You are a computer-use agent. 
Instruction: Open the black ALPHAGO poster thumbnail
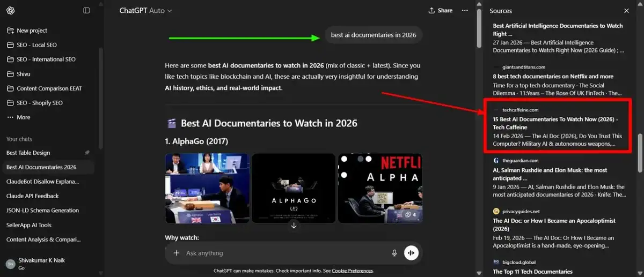coord(294,188)
